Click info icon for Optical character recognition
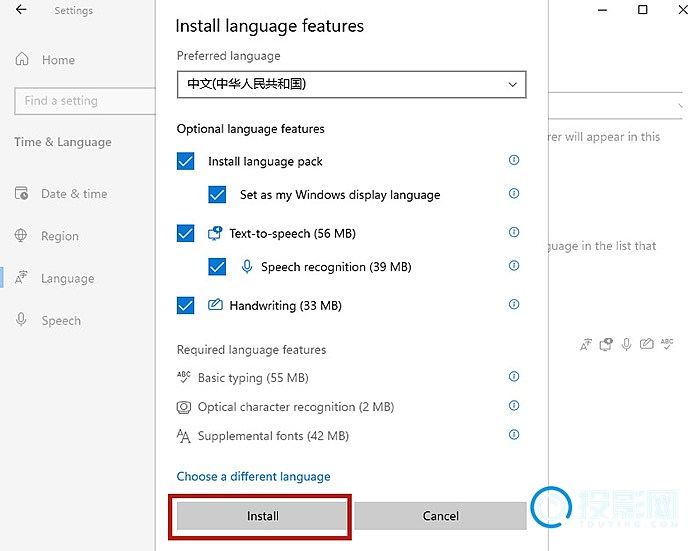This screenshot has height=551, width=700. (514, 406)
